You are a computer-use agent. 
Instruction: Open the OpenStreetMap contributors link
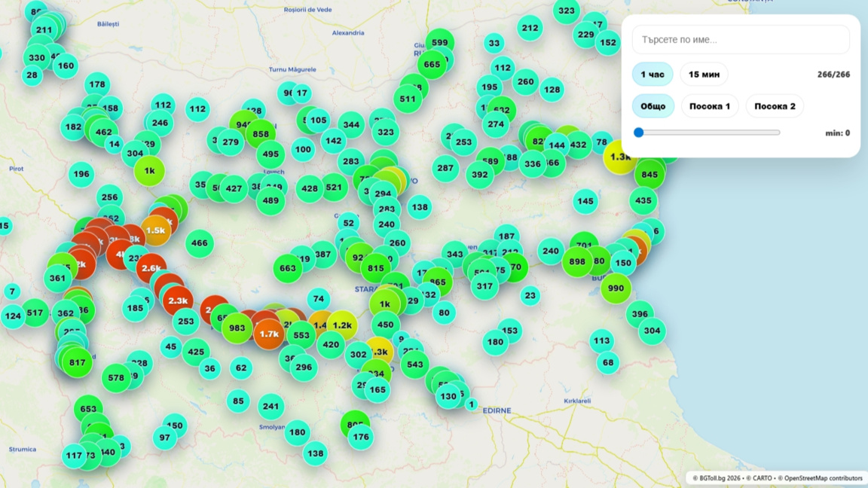[824, 478]
